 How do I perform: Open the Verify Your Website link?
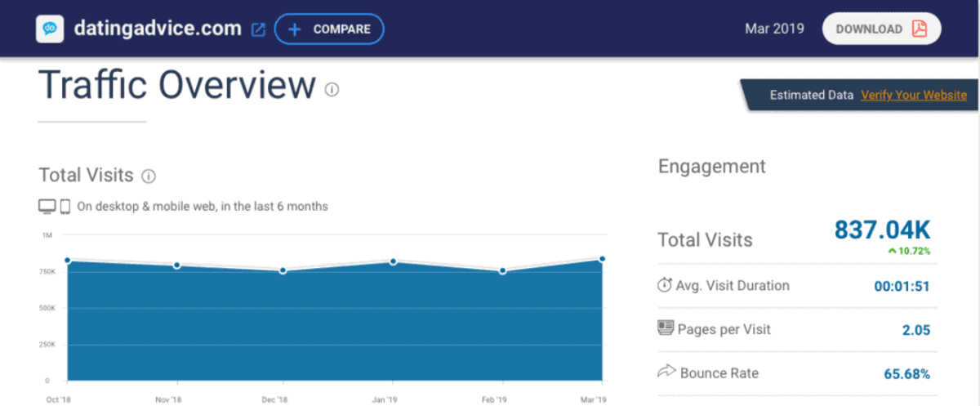(913, 95)
